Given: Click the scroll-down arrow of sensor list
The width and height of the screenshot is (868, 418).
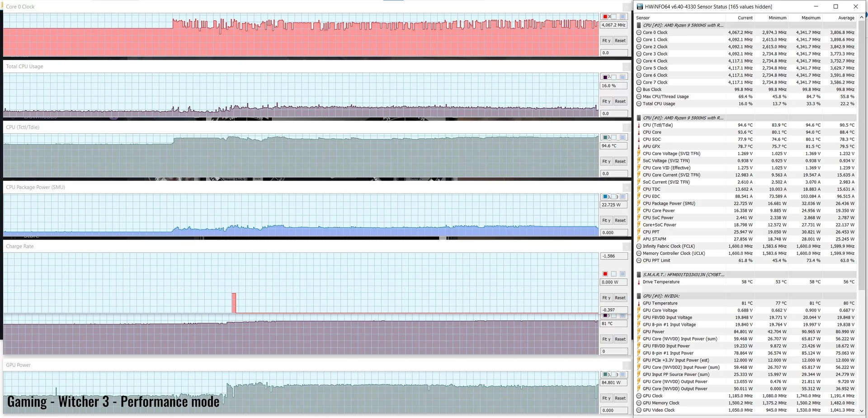Looking at the screenshot, I should click(861, 411).
